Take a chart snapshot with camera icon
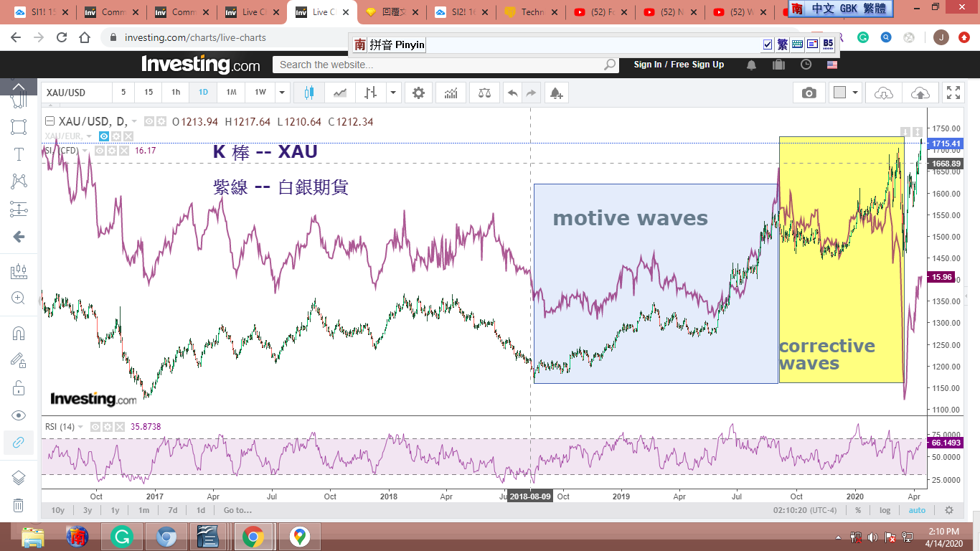The image size is (980, 551). pos(809,93)
